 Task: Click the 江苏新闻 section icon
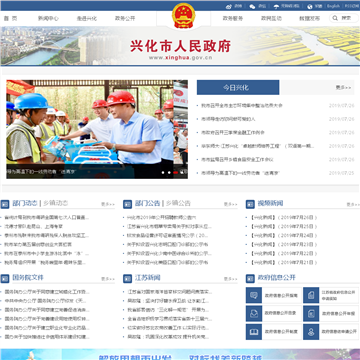click(128, 278)
